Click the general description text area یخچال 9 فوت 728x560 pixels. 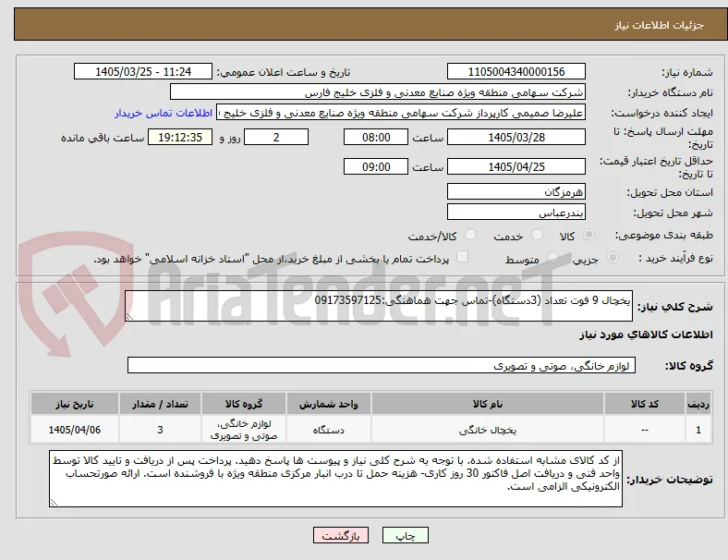point(379,306)
